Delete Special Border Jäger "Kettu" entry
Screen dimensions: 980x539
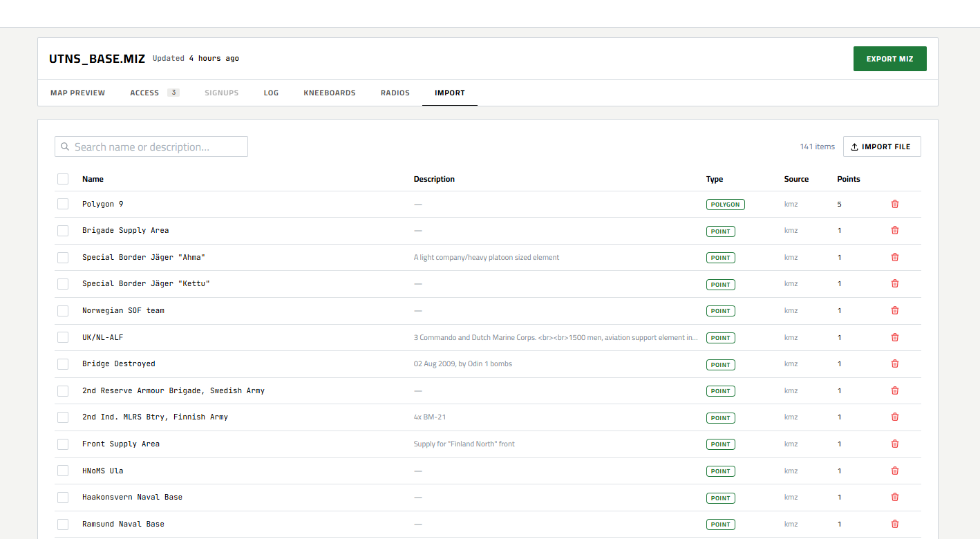point(895,283)
